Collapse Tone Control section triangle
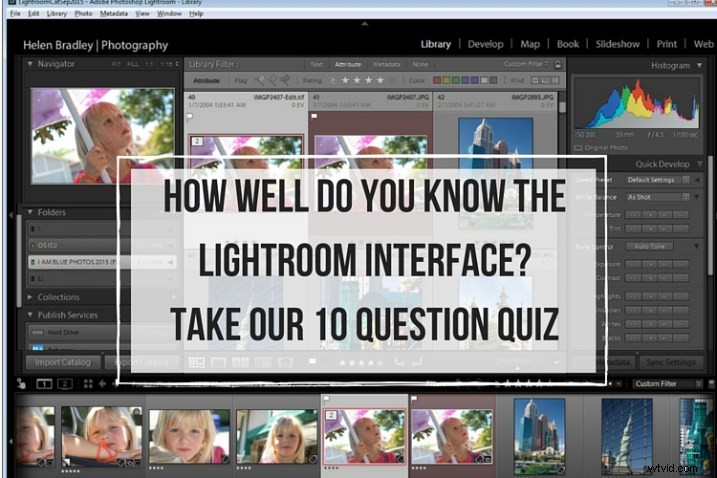 coord(696,247)
